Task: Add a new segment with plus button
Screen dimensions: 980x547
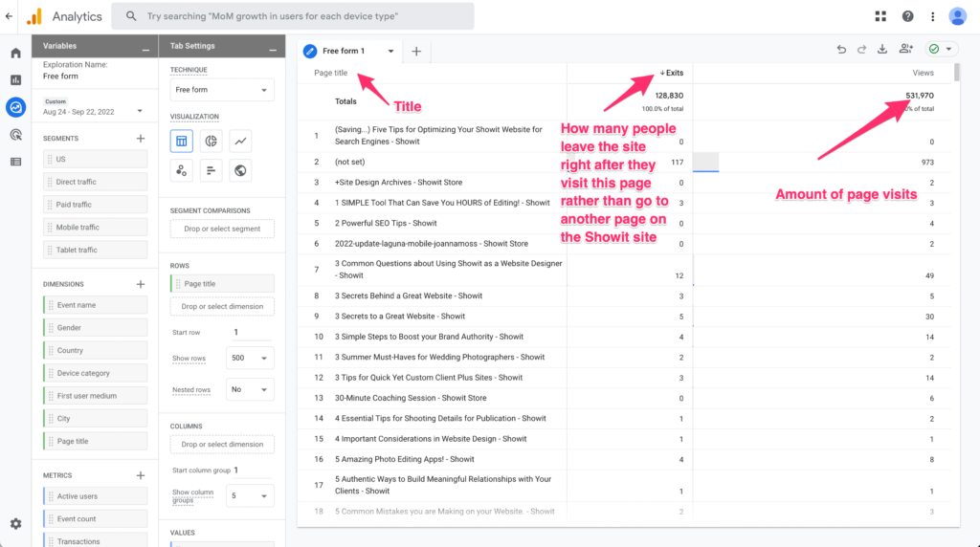Action: coord(141,139)
